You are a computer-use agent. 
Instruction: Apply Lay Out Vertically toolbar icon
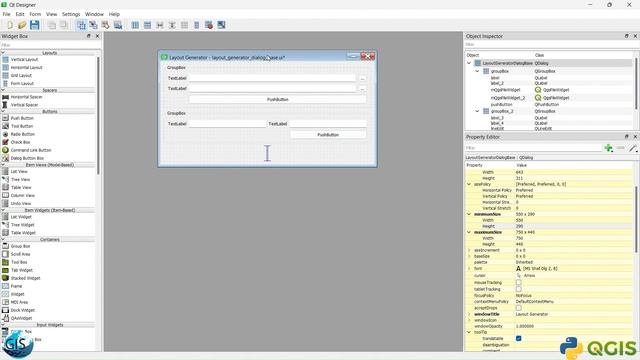[x=147, y=25]
